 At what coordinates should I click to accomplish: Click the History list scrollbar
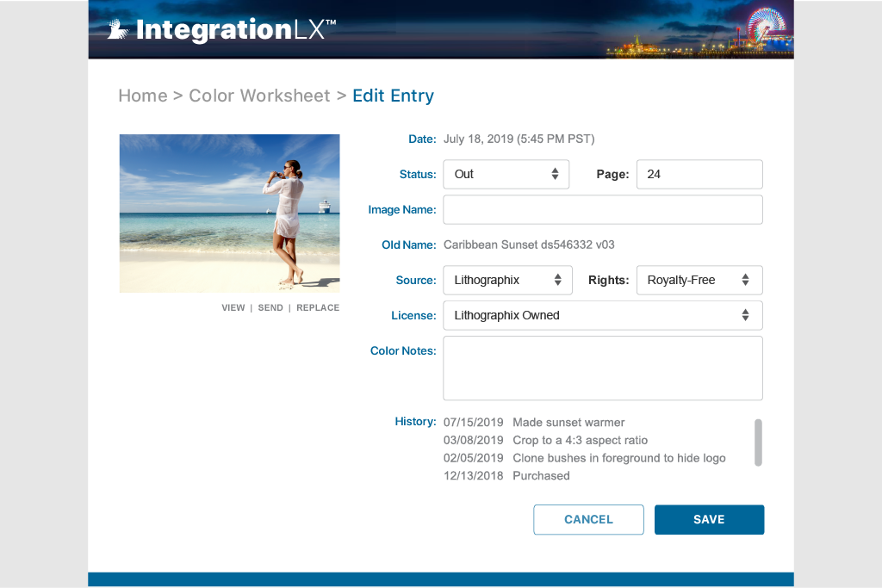758,443
